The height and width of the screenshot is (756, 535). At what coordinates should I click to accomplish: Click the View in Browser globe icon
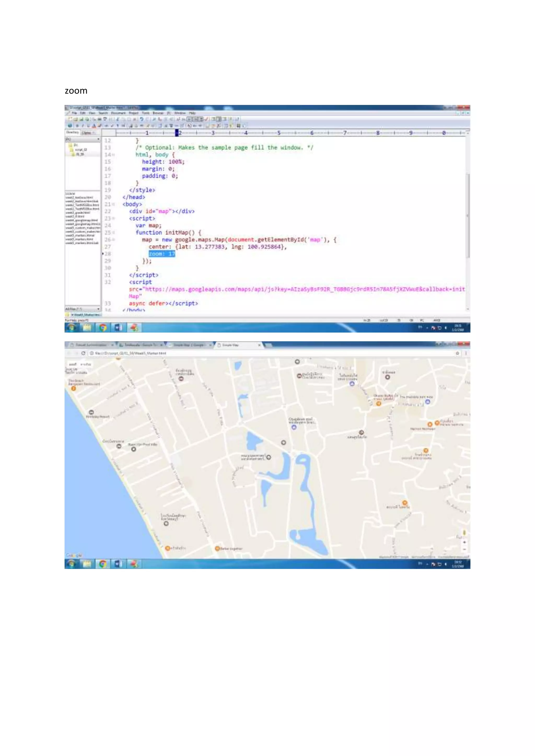coord(70,126)
